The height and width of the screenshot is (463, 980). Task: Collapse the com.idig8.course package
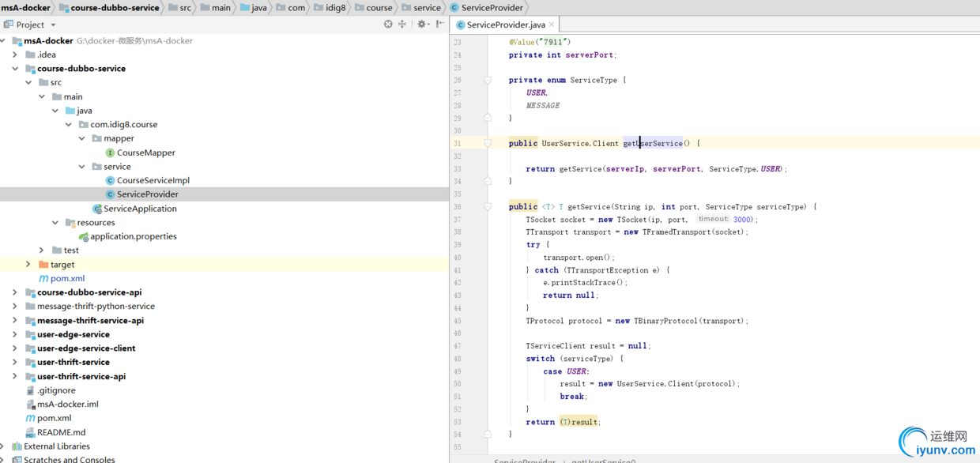[x=70, y=124]
